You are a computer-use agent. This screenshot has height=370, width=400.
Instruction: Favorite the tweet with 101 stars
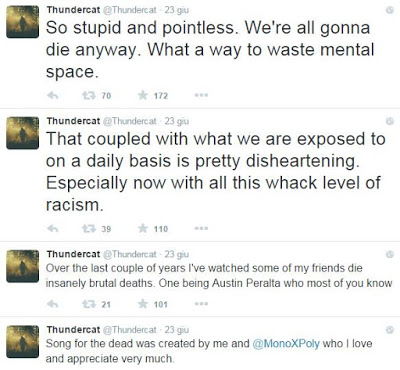(143, 304)
